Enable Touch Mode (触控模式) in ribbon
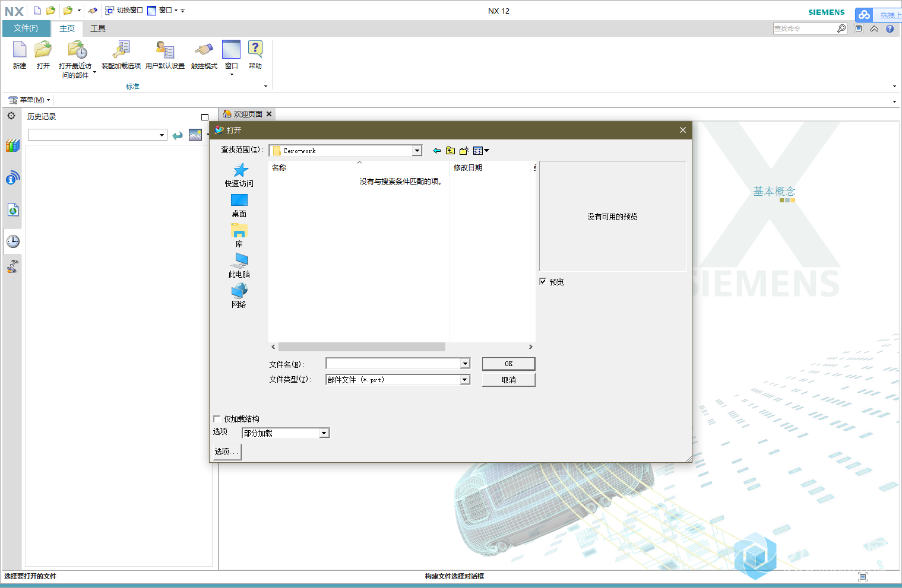The height and width of the screenshot is (588, 902). 204,56
